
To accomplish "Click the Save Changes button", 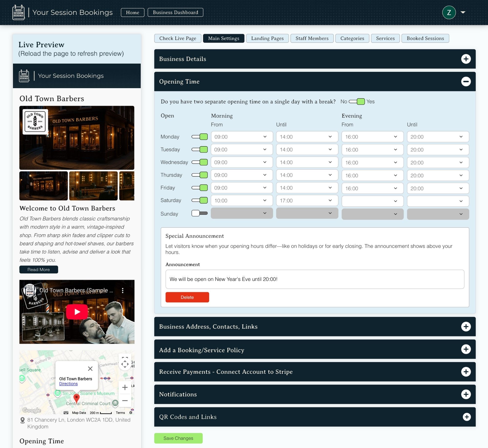I will click(x=178, y=438).
